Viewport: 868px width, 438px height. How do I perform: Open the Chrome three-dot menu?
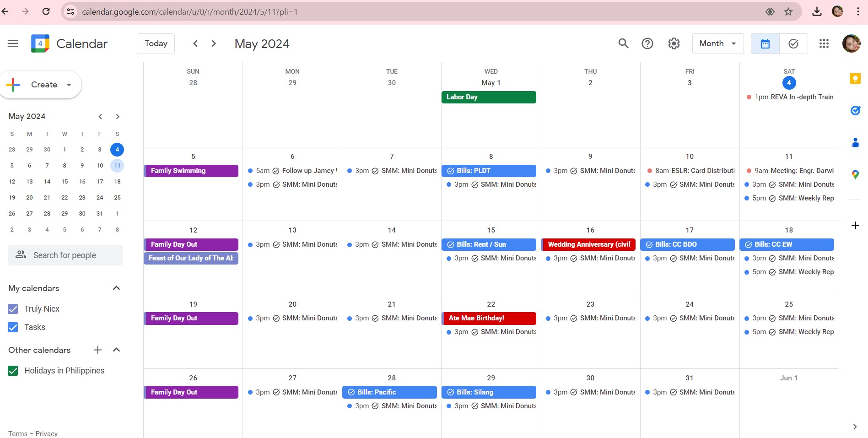[858, 11]
